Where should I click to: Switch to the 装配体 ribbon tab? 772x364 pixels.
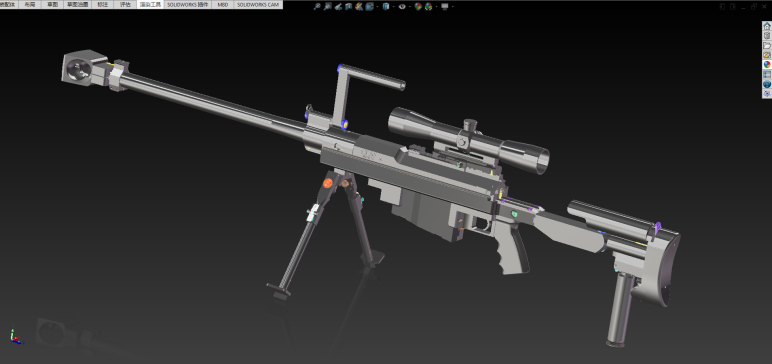[x=8, y=4]
